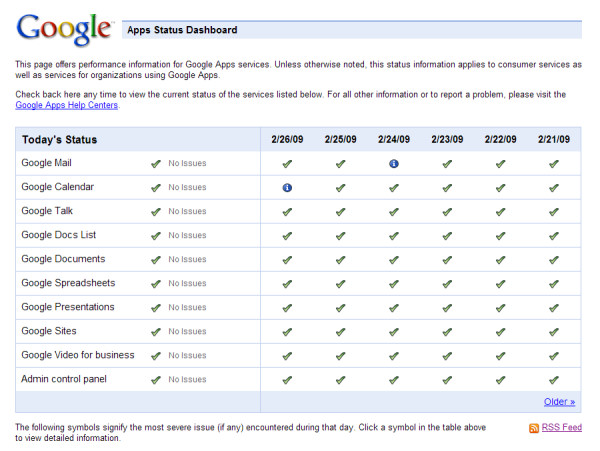600x451 pixels.
Task: Click No Issues text for Google Mail
Action: pos(188,163)
